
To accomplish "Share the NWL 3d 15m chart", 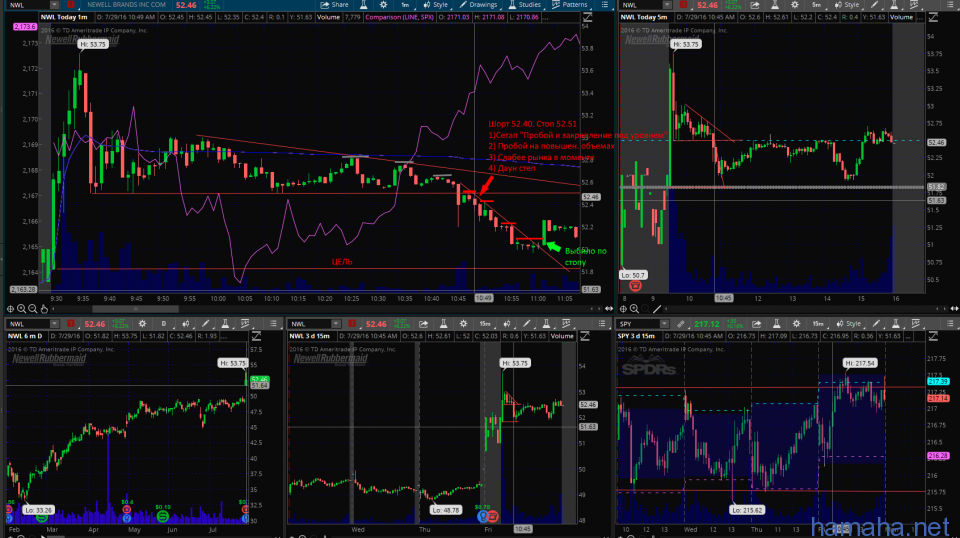I will point(423,324).
